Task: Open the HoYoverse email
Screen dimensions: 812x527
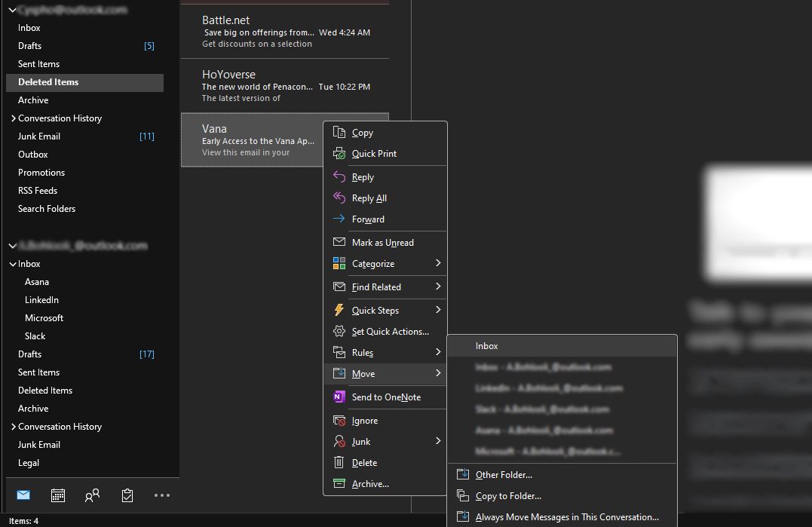Action: point(285,85)
